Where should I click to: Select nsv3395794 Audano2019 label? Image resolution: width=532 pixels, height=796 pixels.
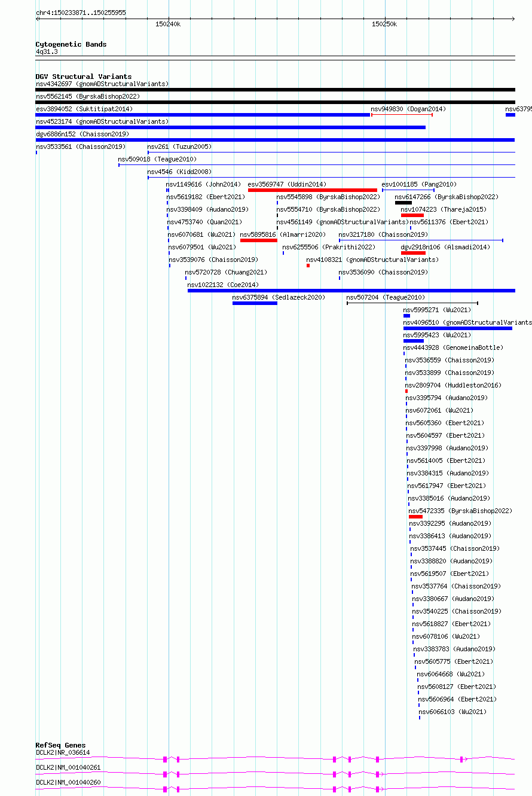coord(447,398)
